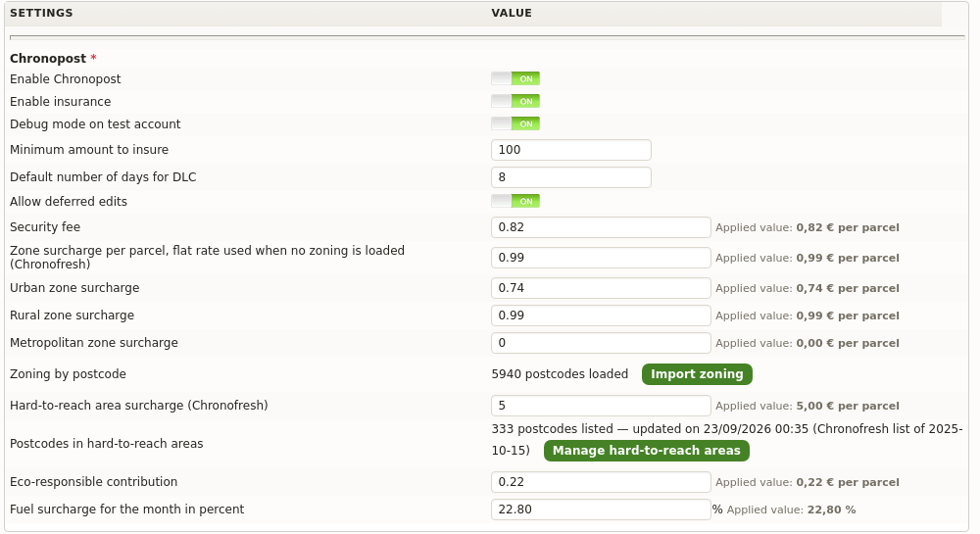
Task: Click the Minimum amount to insure field
Action: click(x=571, y=150)
